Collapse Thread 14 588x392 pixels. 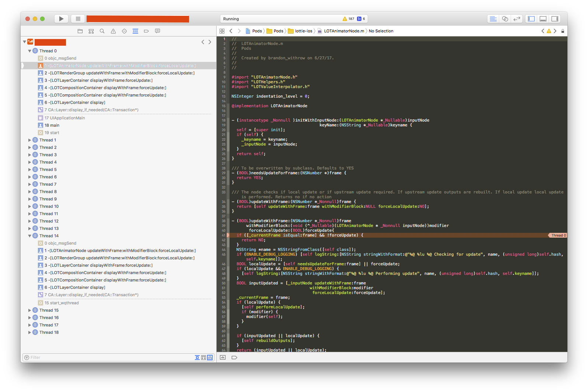(30, 236)
